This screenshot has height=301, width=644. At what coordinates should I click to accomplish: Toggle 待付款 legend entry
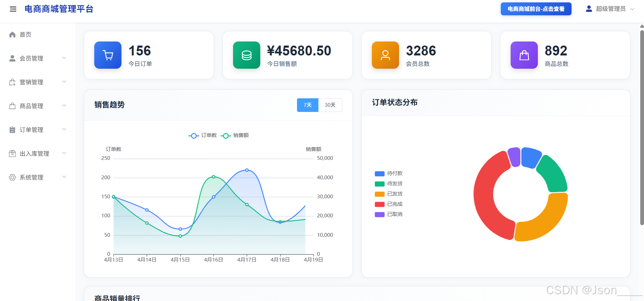click(389, 173)
